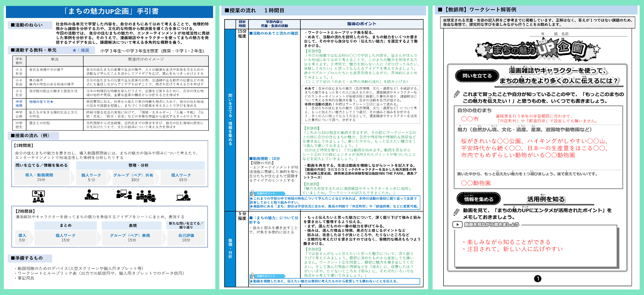
Task: Click the 活用例を知る heading
Action: point(546,199)
